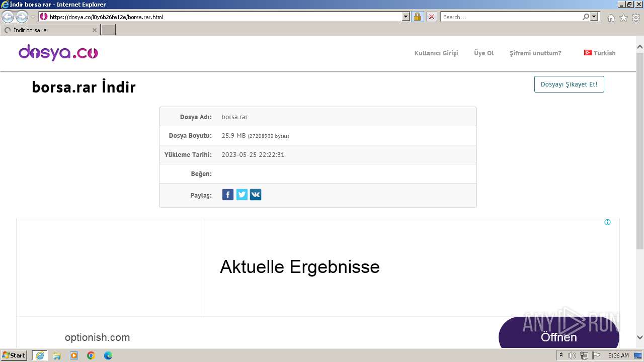Click the Search box in Internet Explorer
The height and width of the screenshot is (362, 644).
511,17
